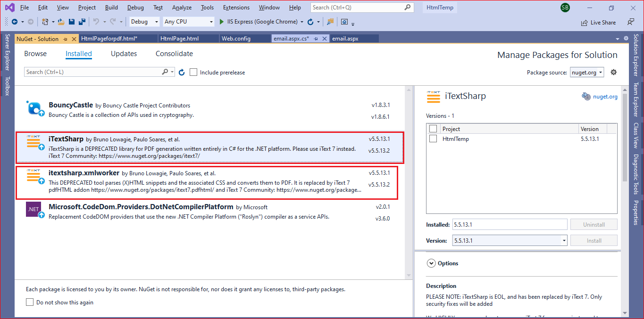Click the New Project toolbar icon
The height and width of the screenshot is (319, 644).
45,22
